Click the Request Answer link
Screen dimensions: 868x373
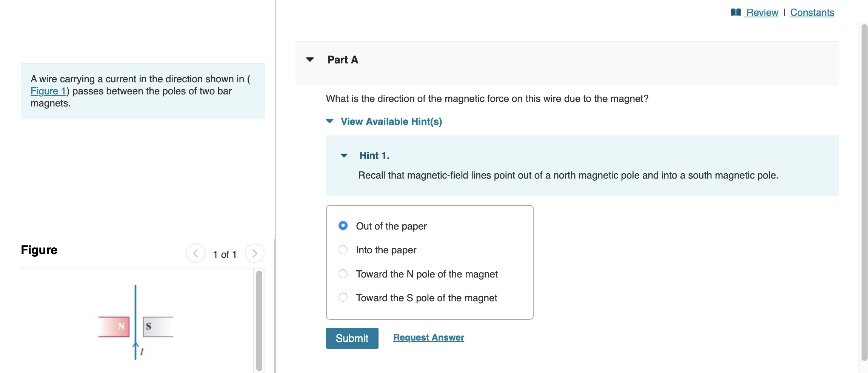[428, 337]
